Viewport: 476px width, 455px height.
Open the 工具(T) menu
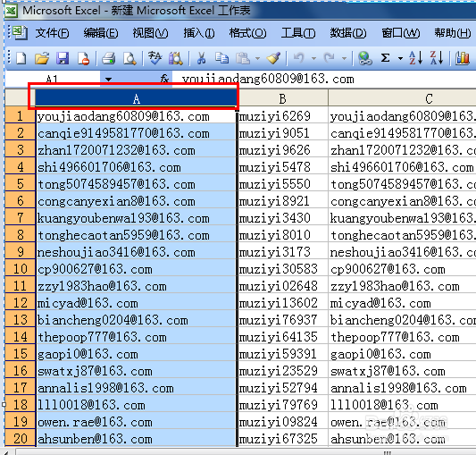(298, 33)
